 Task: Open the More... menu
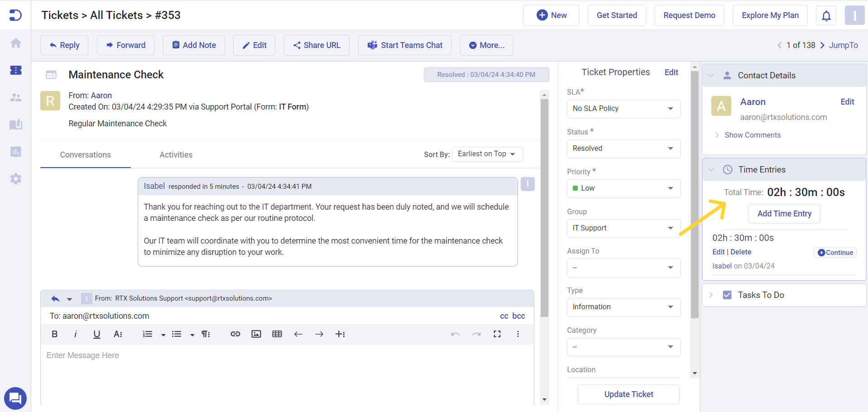[x=486, y=45]
